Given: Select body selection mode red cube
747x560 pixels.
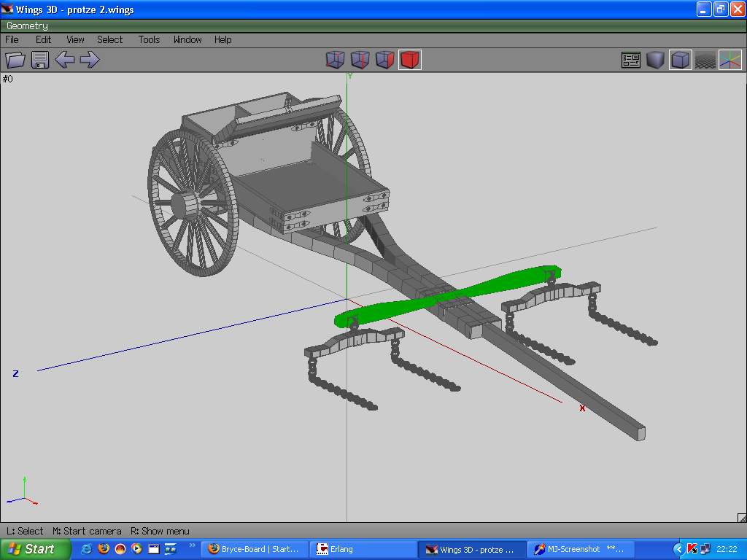Looking at the screenshot, I should click(x=410, y=60).
